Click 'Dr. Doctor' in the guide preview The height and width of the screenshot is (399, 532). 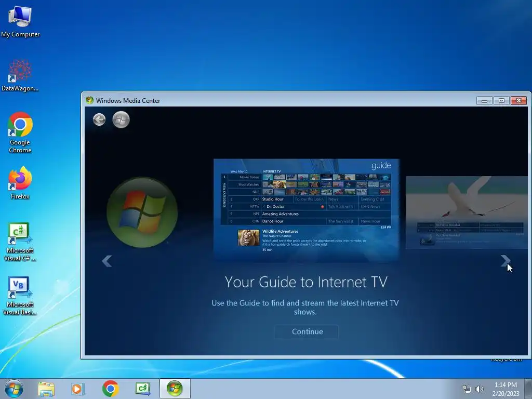(275, 206)
